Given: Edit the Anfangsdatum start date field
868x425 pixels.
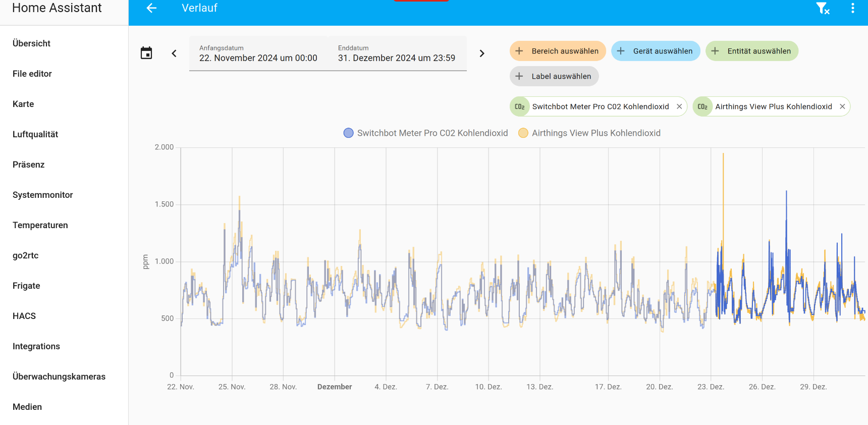Looking at the screenshot, I should pyautogui.click(x=258, y=53).
